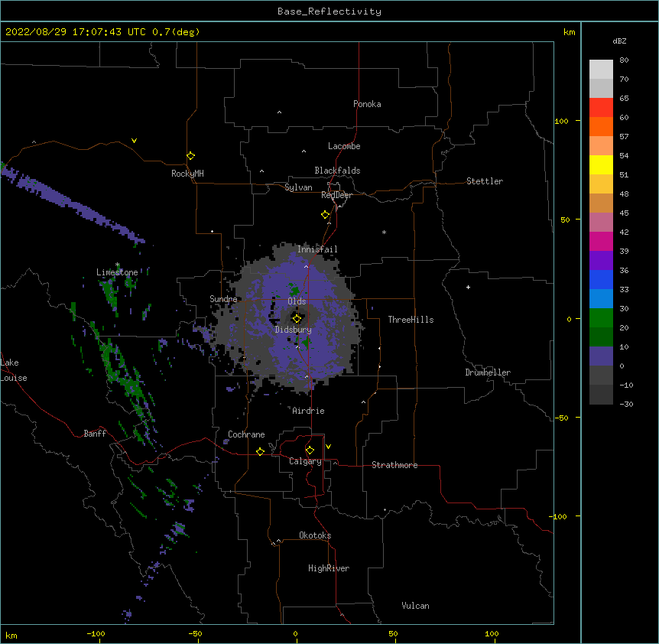Click the HighRiver town label

coord(329,568)
